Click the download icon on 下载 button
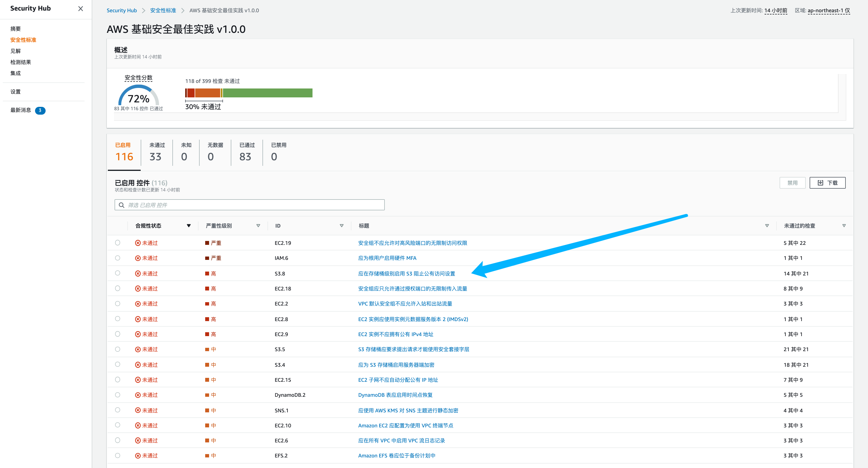The image size is (868, 468). coord(820,183)
